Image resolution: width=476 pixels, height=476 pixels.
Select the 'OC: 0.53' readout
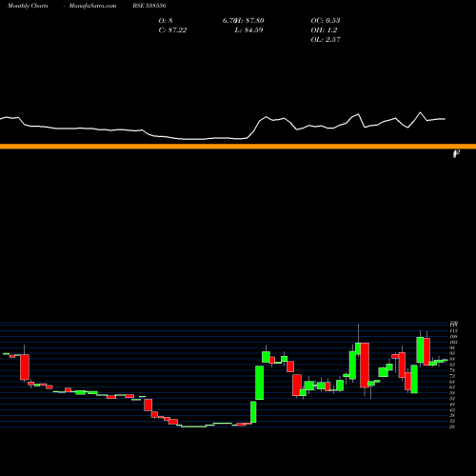click(x=326, y=21)
